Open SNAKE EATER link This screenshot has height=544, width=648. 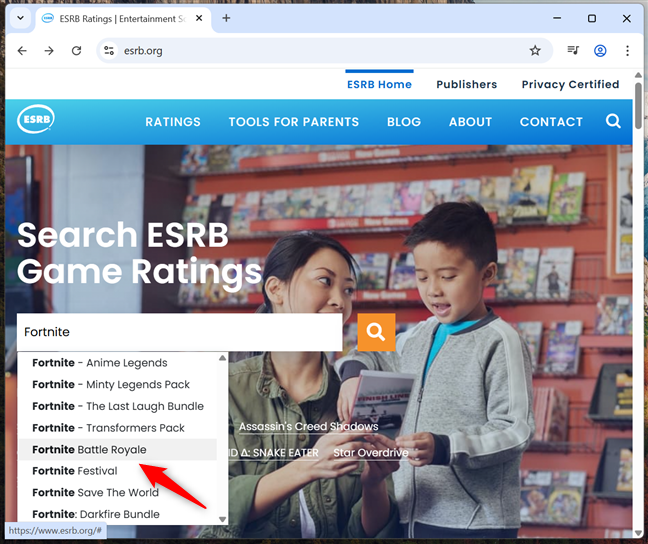[274, 453]
